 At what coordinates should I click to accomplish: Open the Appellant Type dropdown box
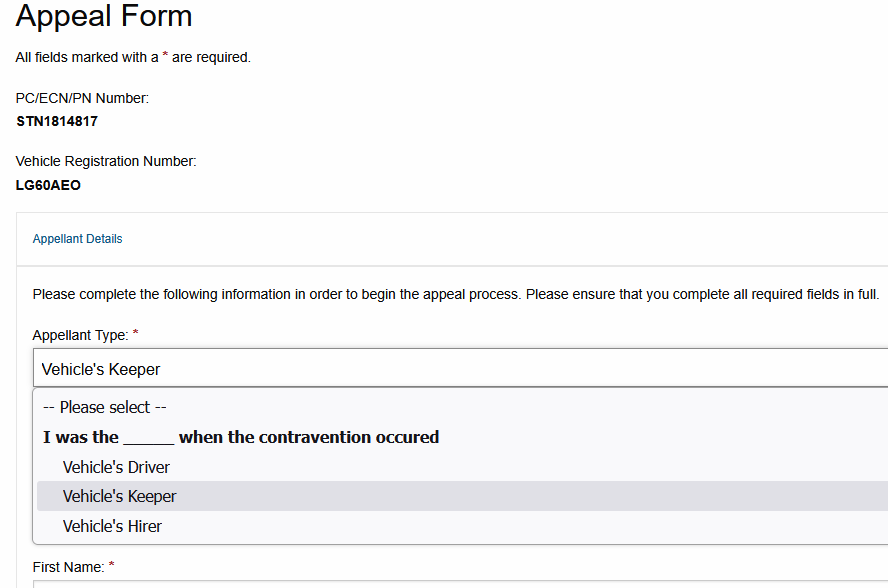(460, 369)
